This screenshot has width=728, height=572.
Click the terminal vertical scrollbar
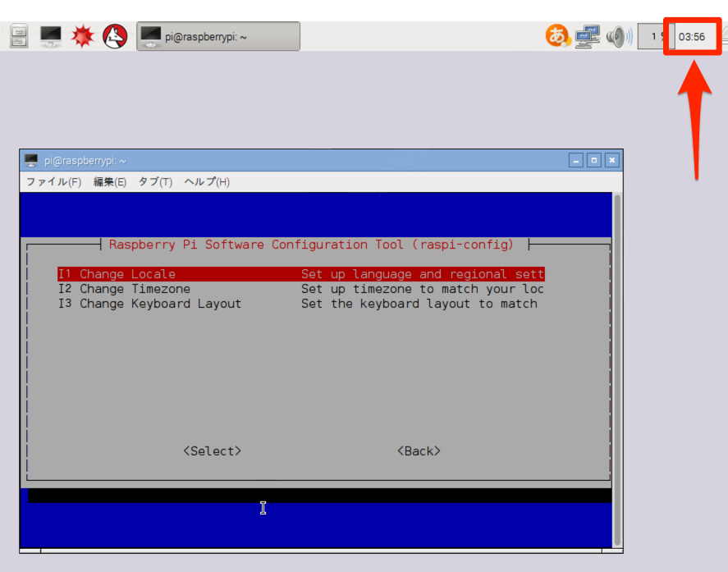[x=617, y=370]
